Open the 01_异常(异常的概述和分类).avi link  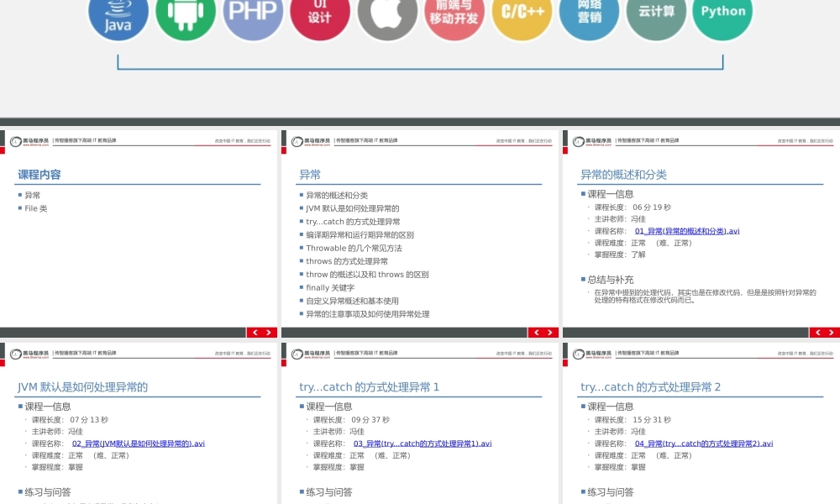click(x=686, y=231)
